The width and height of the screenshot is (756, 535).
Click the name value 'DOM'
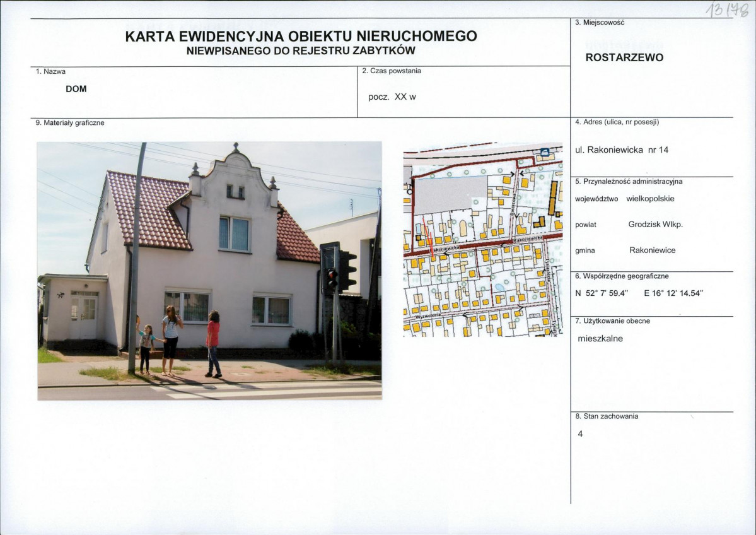76,89
